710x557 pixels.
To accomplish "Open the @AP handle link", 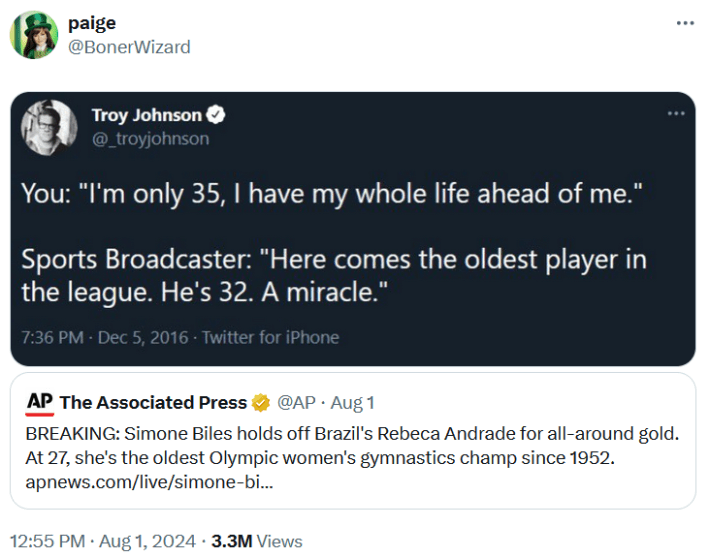I will pyautogui.click(x=296, y=403).
